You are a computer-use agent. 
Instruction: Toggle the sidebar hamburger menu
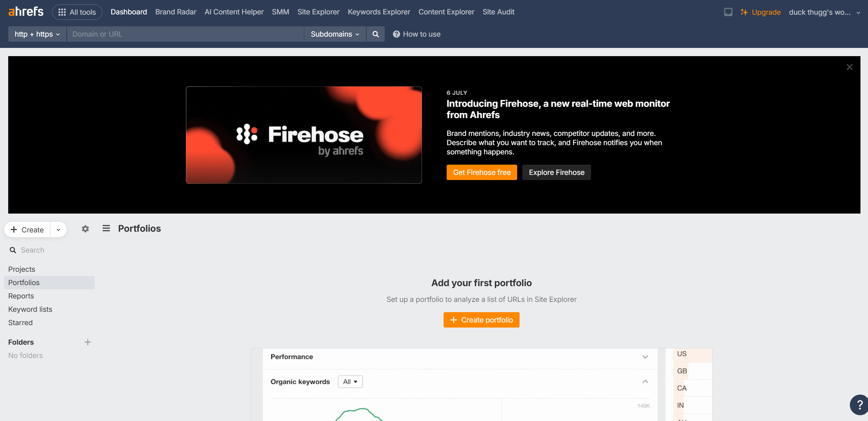(106, 228)
